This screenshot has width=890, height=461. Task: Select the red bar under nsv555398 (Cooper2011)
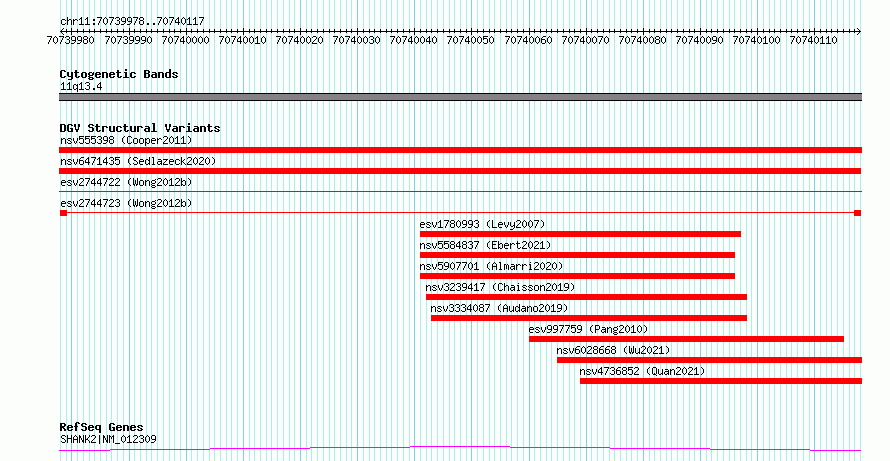pos(460,150)
